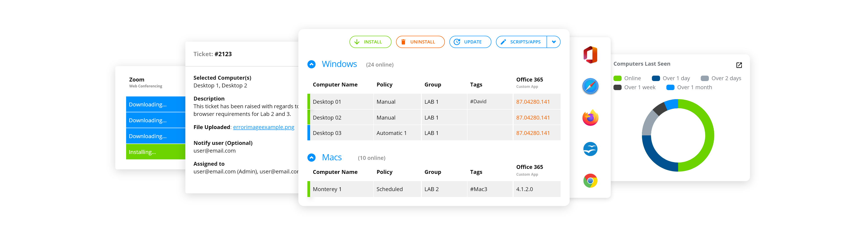
Task: Click the Scheduled policy cell
Action: [x=397, y=189]
